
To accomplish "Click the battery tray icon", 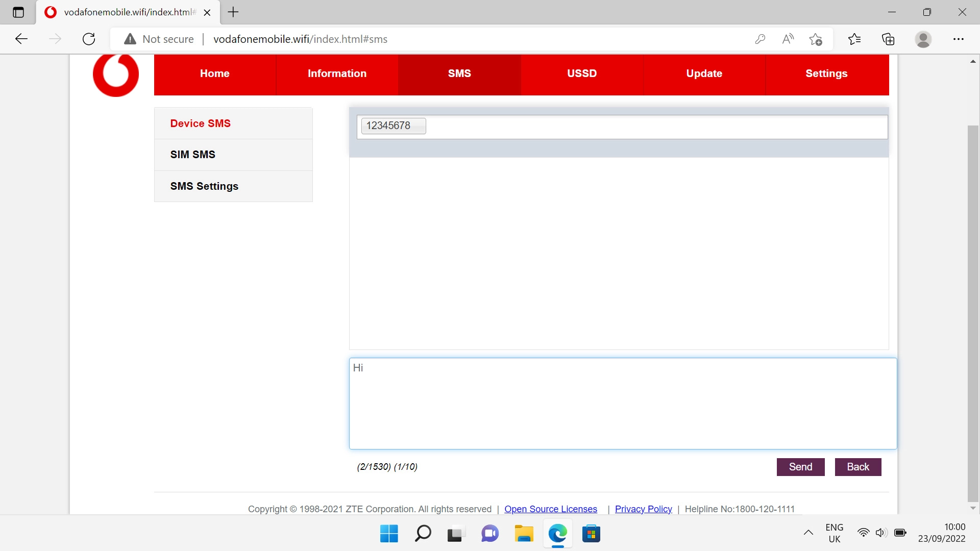I will (x=900, y=533).
